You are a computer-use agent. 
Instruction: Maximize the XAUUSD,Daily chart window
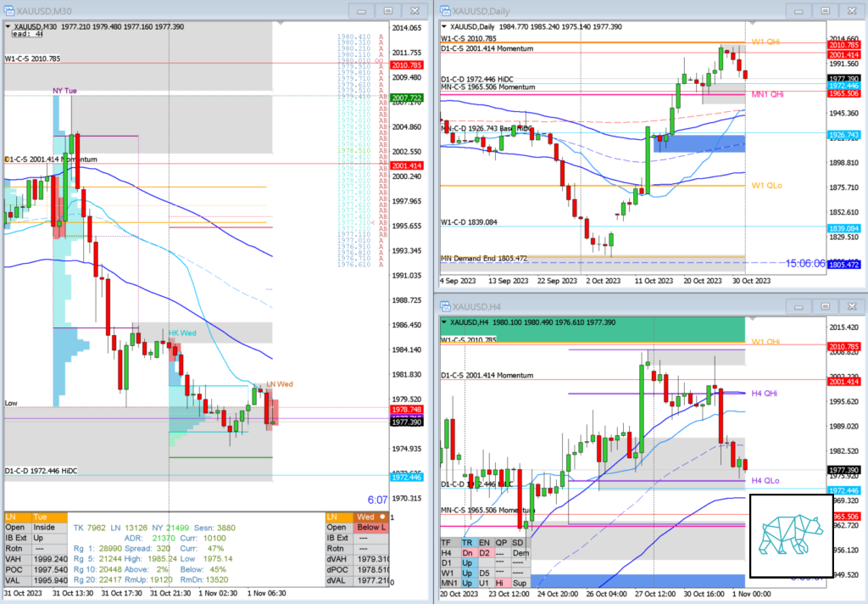(x=826, y=10)
